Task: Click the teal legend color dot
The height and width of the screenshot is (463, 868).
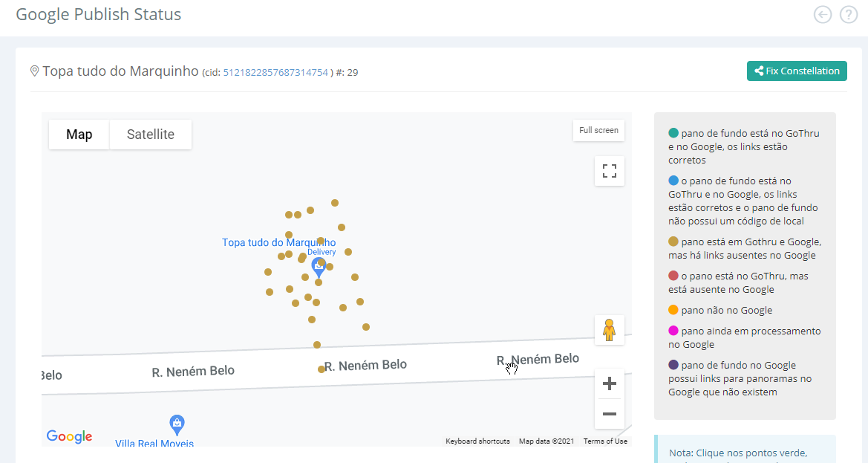Action: tap(673, 134)
